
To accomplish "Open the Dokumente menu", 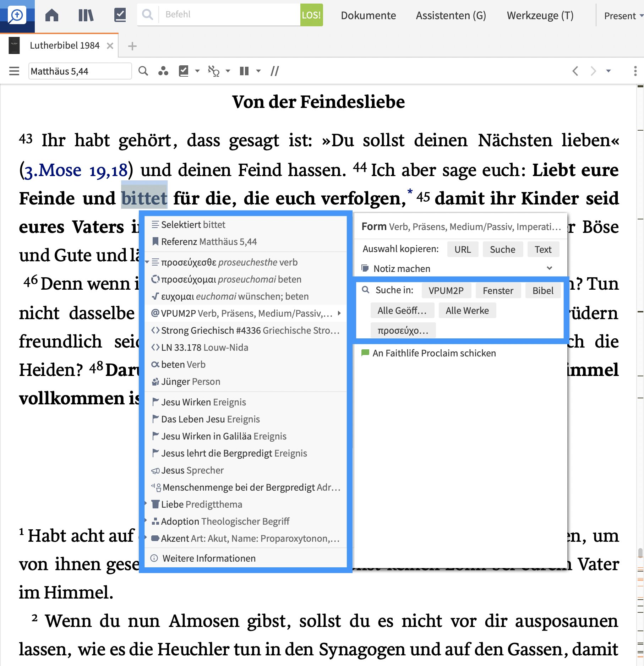I will coord(368,16).
